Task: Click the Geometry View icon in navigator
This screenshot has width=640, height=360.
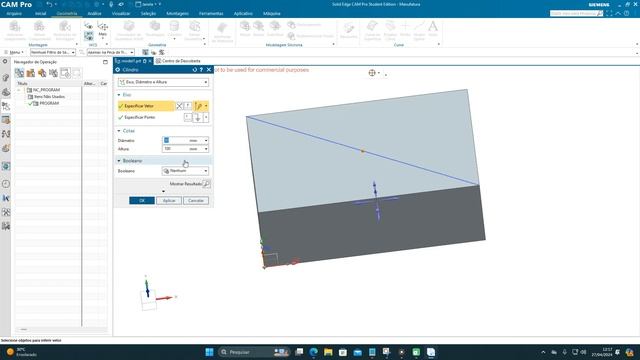Action: 42,73
